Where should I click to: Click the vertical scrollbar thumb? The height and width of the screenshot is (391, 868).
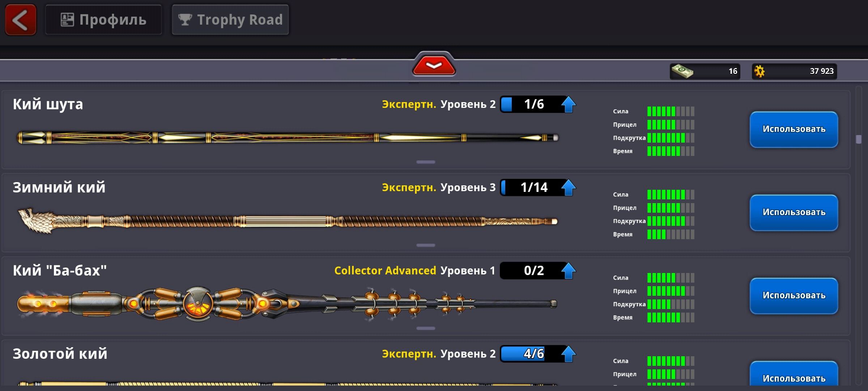(859, 139)
